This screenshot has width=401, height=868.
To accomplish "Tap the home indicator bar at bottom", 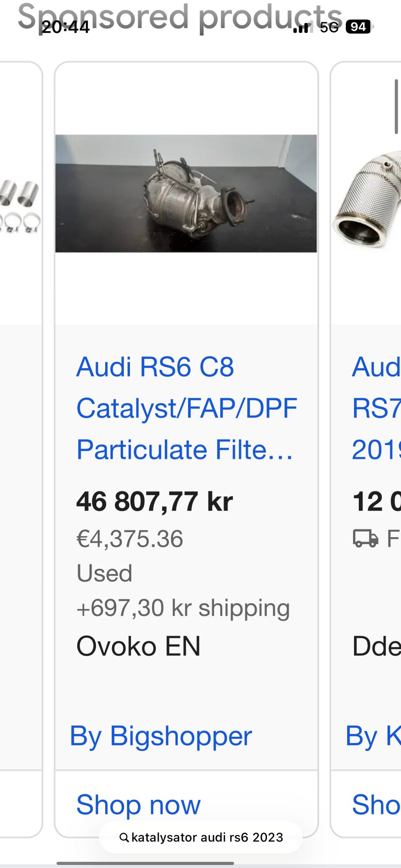I will pyautogui.click(x=145, y=863).
